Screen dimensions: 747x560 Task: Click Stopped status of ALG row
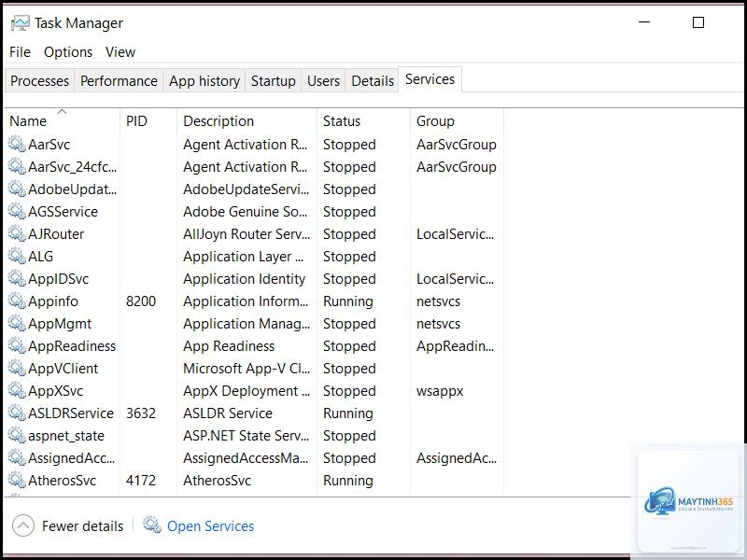click(x=349, y=256)
